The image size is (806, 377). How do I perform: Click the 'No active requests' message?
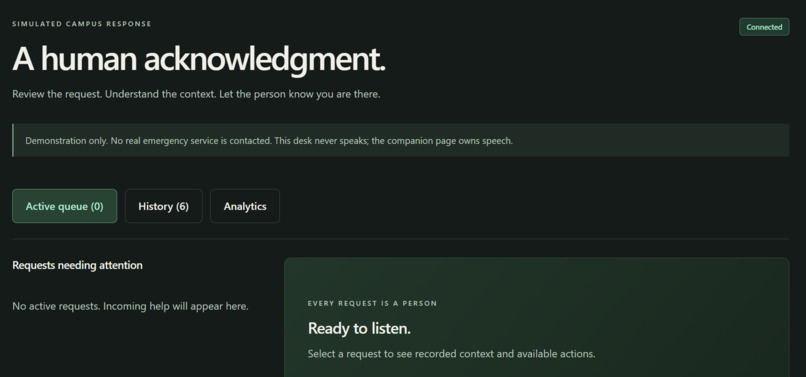click(x=130, y=307)
